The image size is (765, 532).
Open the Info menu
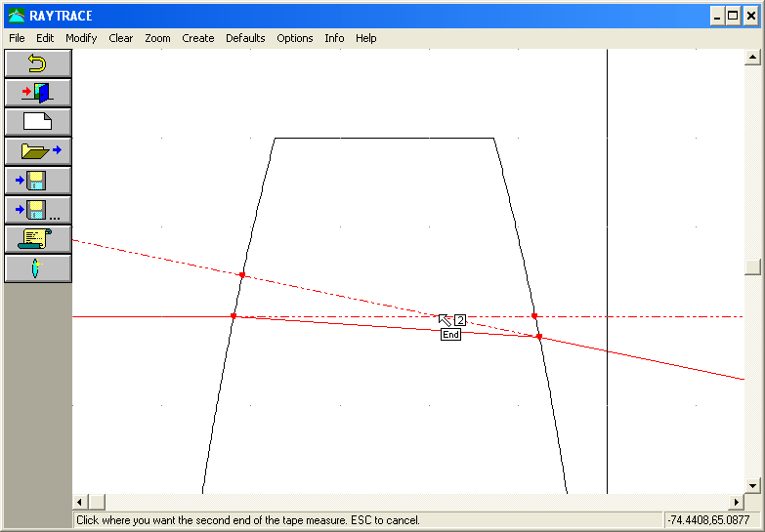click(x=334, y=38)
